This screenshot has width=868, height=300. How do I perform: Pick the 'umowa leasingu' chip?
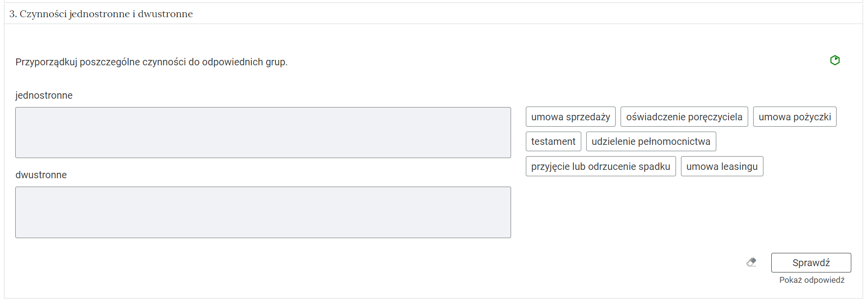[x=722, y=166]
